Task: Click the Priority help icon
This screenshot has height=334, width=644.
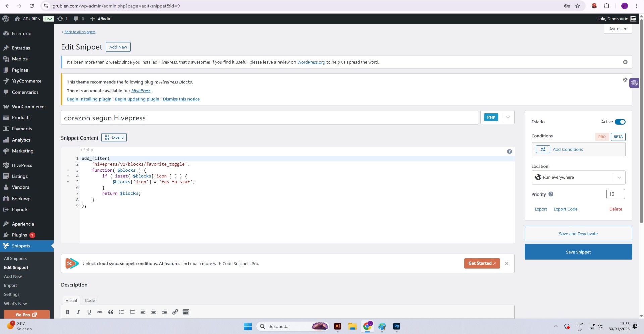Action: tap(551, 194)
